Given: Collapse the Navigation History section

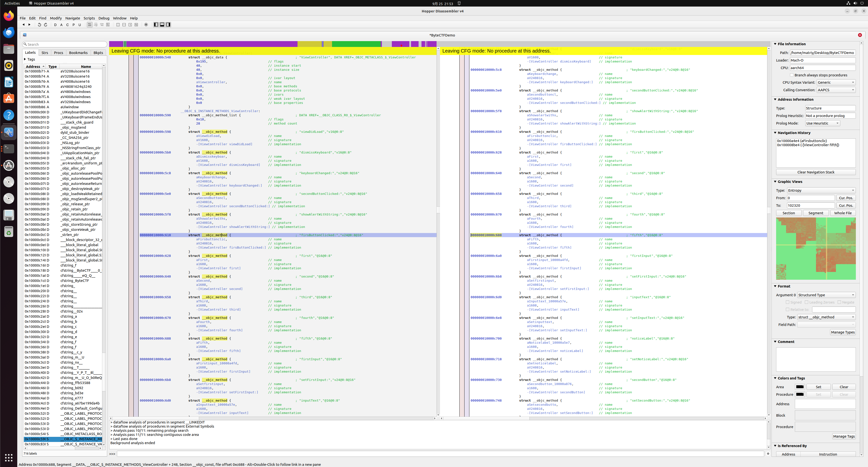Looking at the screenshot, I should [775, 133].
